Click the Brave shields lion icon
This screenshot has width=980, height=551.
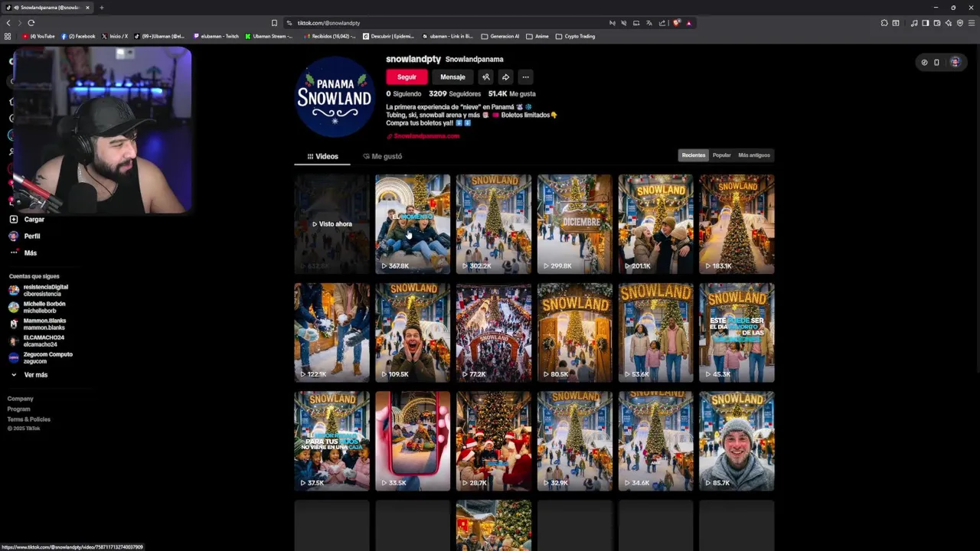point(676,23)
